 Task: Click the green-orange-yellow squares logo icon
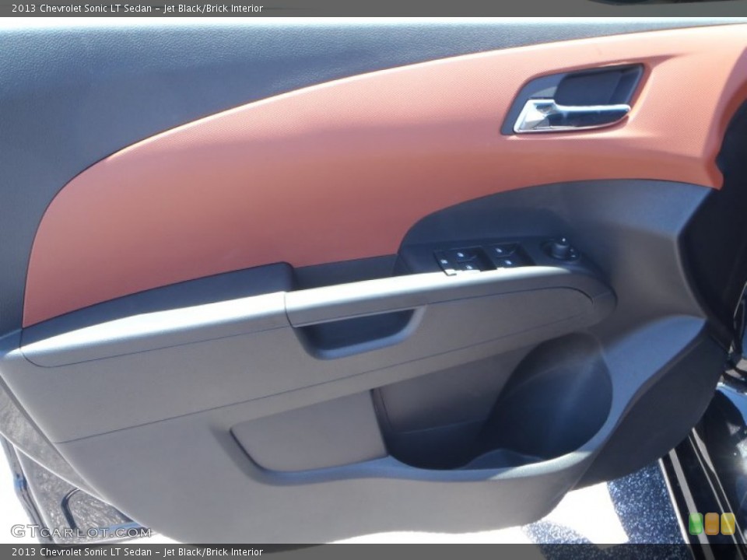[712, 523]
